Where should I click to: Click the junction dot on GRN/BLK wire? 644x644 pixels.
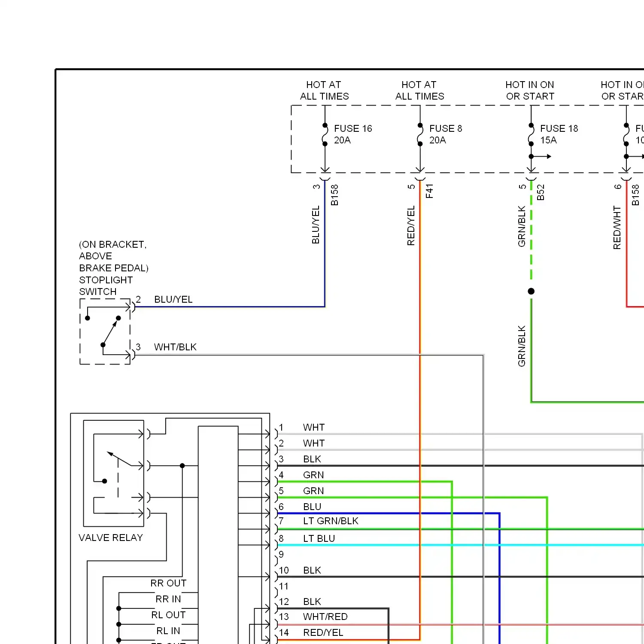[x=531, y=291]
